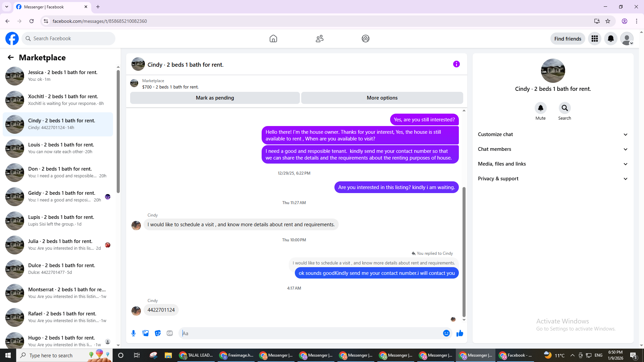Click the voice clip microphone icon
Screen dimensions: 644x362
click(133, 333)
